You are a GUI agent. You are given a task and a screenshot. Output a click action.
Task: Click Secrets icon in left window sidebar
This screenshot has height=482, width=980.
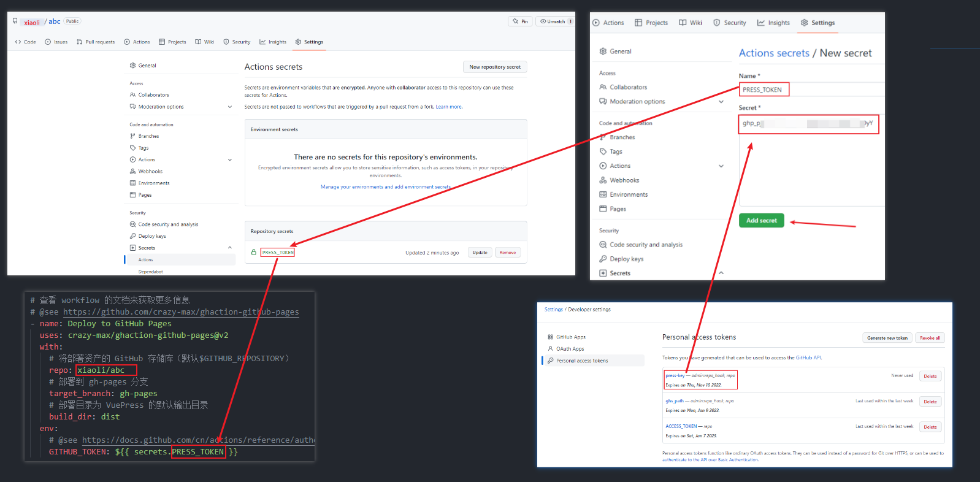click(132, 248)
